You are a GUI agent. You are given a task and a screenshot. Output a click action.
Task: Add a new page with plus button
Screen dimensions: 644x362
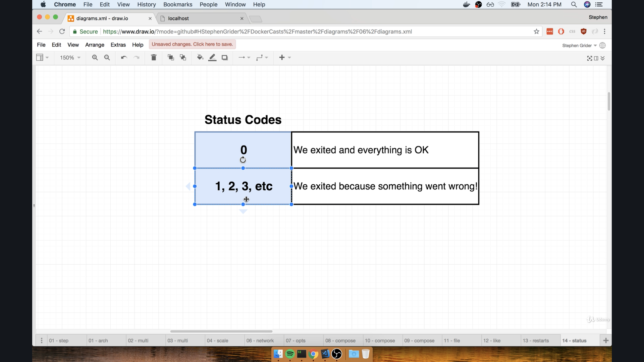606,341
